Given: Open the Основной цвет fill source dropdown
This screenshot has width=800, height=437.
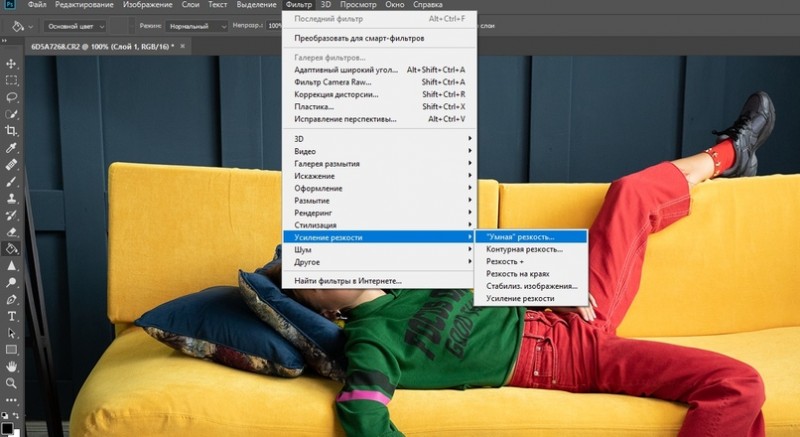Looking at the screenshot, I should pos(74,26).
